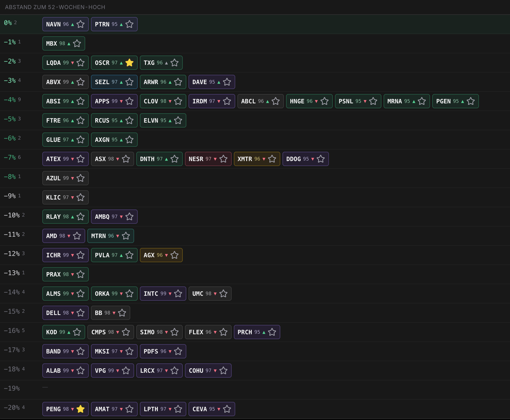Viewport: 510px width, 420px height.
Task: Click the PDFS star icon
Action: click(x=178, y=351)
